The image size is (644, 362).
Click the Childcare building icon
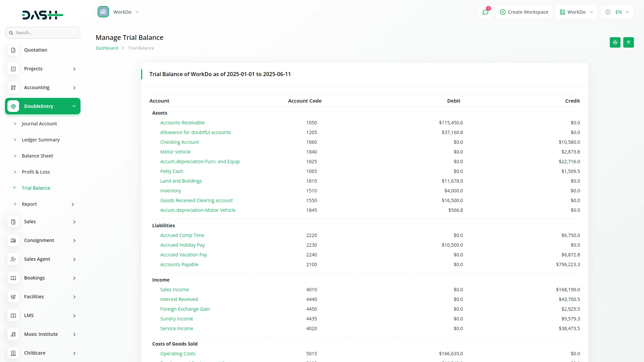[x=13, y=353]
